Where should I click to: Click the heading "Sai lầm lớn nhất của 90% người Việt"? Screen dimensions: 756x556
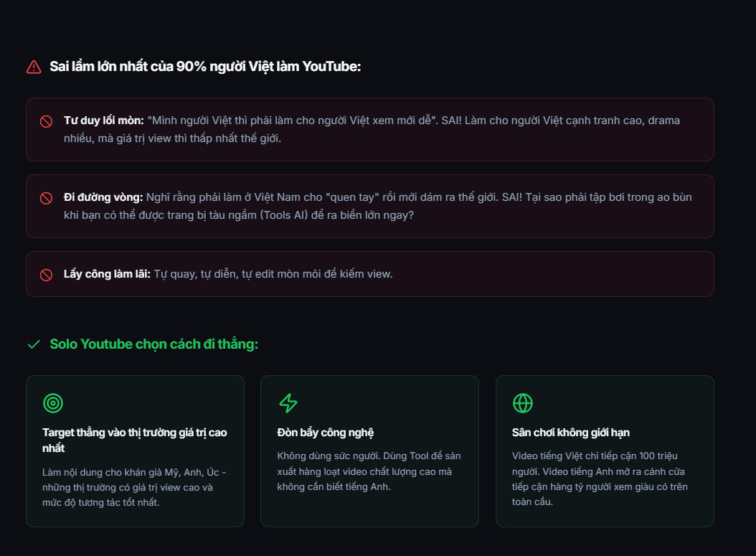205,67
